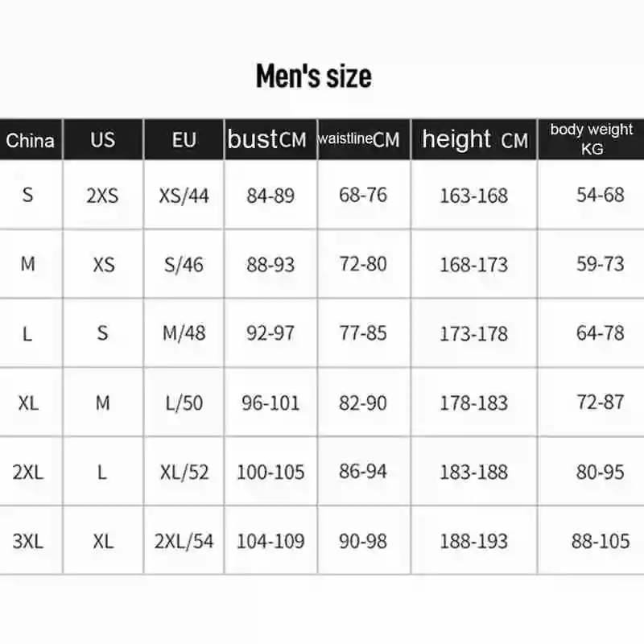
Task: Select the 72-80 waistline value
Action: coord(363,264)
